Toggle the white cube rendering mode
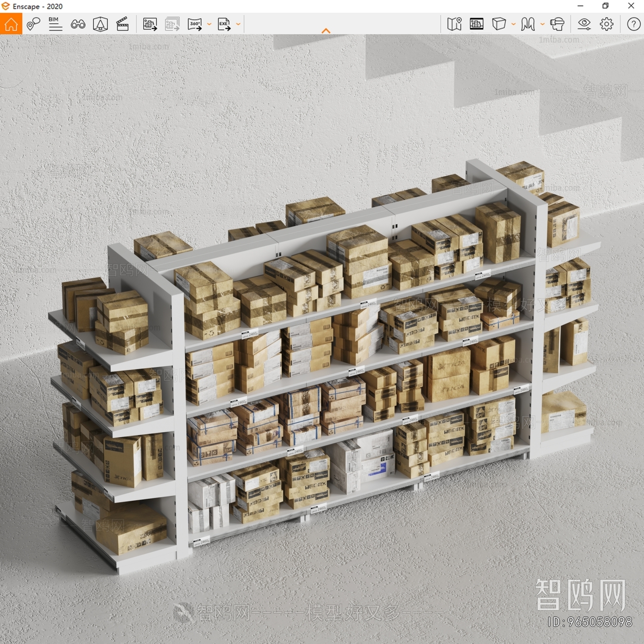 (499, 24)
